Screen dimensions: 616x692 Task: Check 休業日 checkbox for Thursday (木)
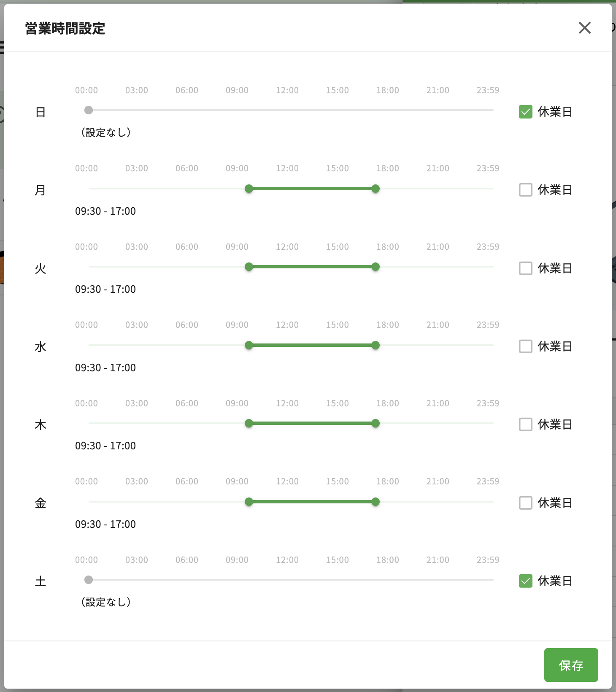526,424
